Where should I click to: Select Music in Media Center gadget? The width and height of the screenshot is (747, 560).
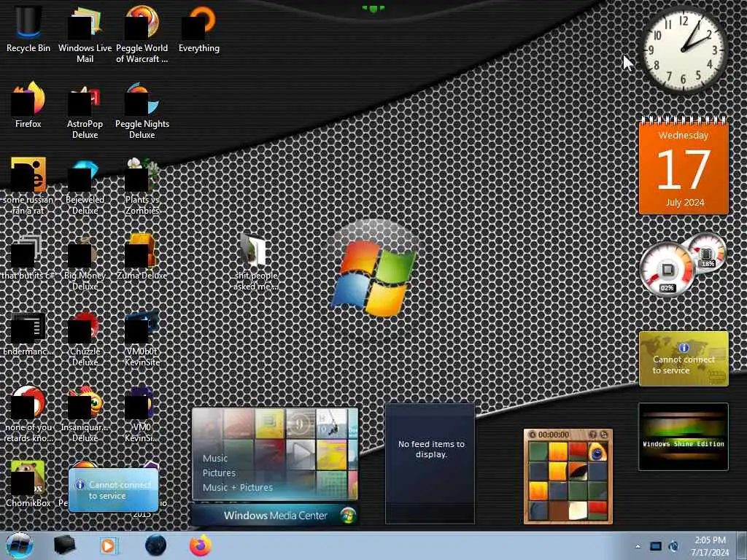(215, 458)
